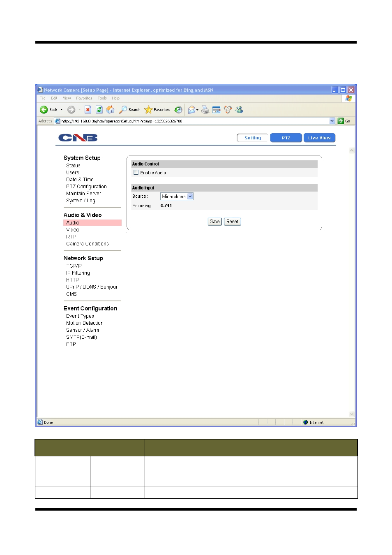Switch to the Setting tab
This screenshot has height=555, width=392.
click(253, 138)
